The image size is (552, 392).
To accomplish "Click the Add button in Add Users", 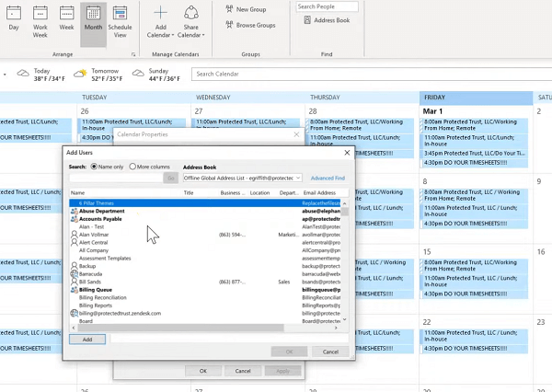I will tap(87, 340).
